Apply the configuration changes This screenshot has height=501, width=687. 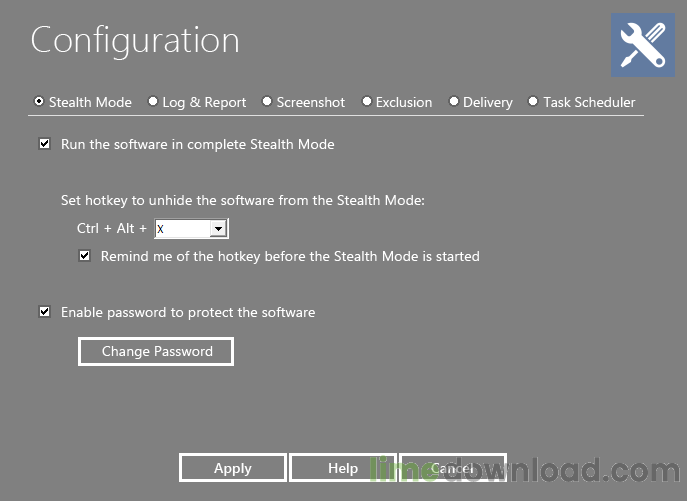coord(233,468)
